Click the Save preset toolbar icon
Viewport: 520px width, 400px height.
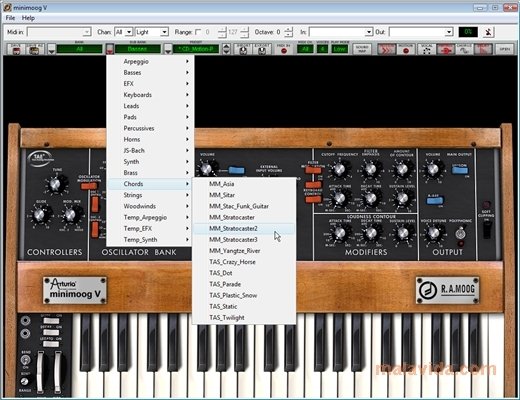tap(16, 49)
